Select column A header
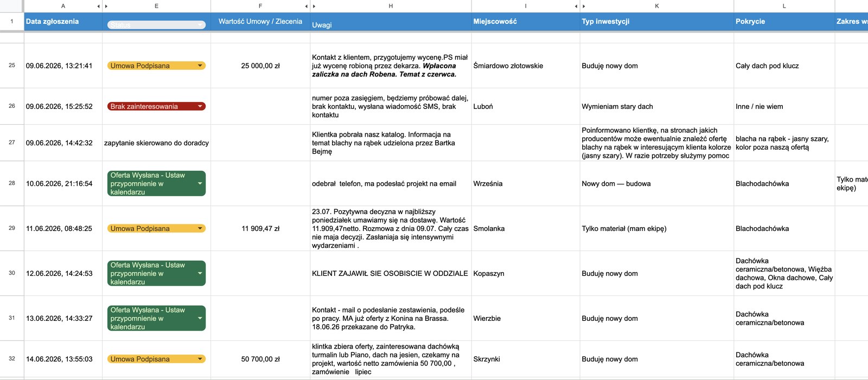 63,6
